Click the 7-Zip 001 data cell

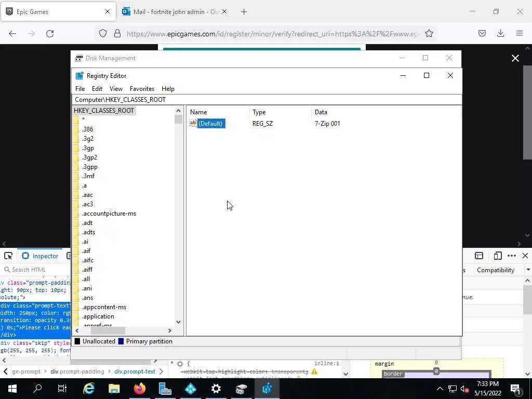pos(327,124)
